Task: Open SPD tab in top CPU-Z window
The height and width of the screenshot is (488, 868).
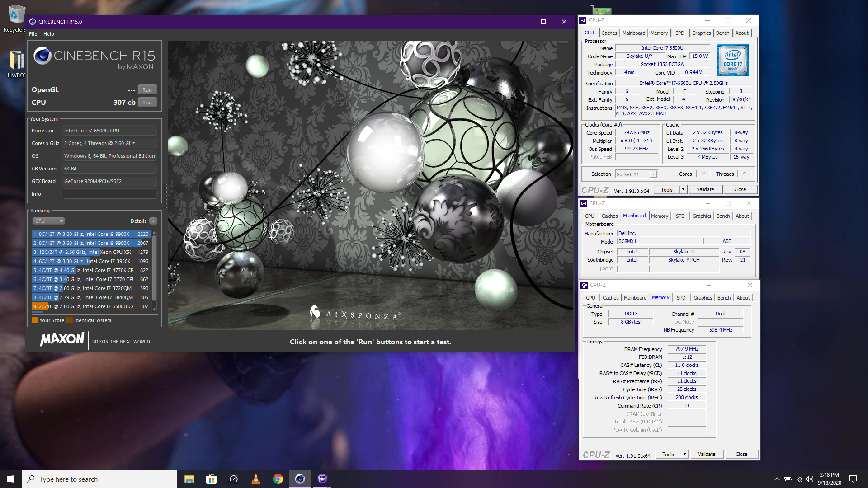Action: tap(679, 33)
